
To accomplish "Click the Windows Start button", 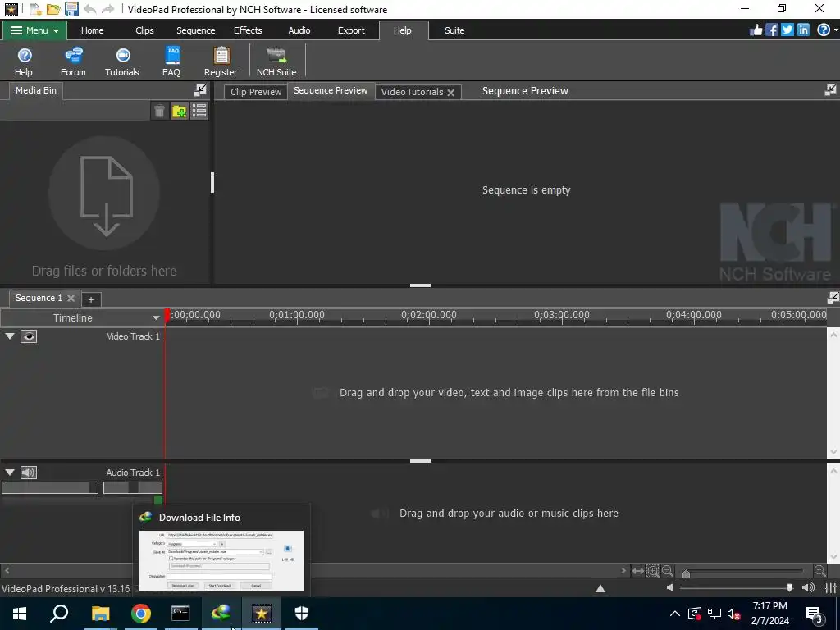I will point(20,614).
